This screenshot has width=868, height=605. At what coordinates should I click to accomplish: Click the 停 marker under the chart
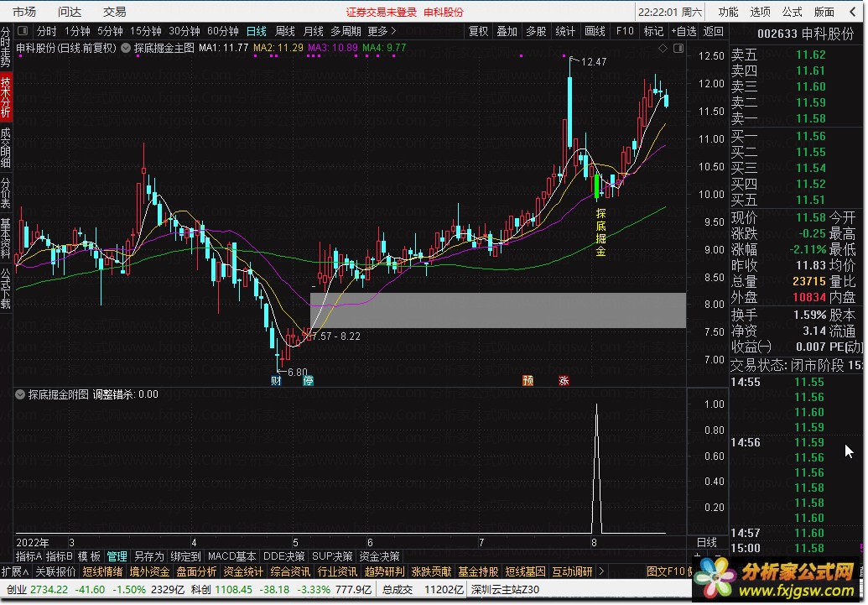[x=309, y=381]
